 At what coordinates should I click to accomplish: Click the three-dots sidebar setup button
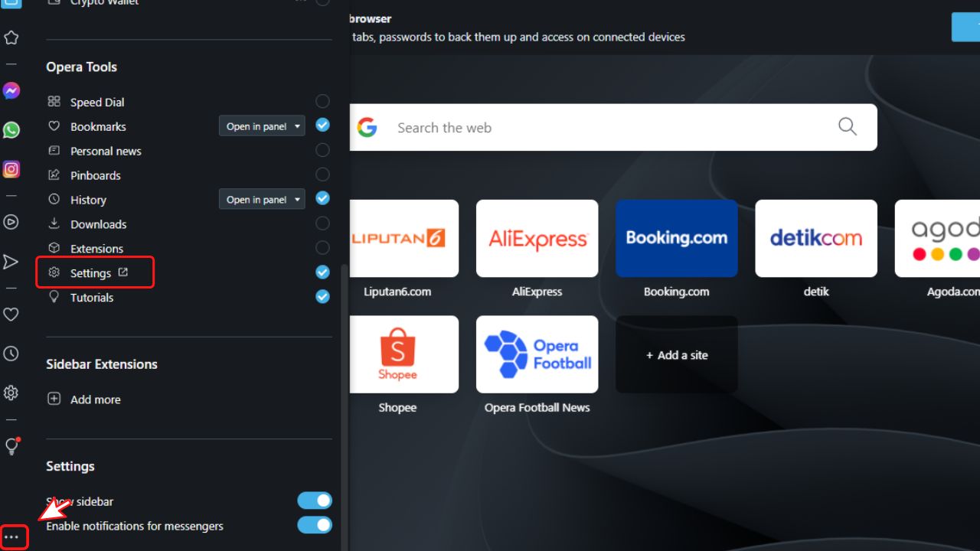click(x=11, y=537)
